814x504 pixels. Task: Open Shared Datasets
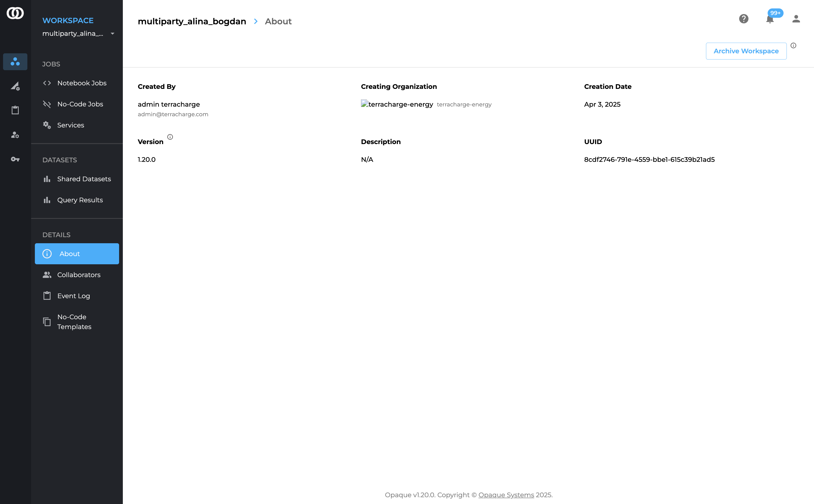pyautogui.click(x=77, y=179)
